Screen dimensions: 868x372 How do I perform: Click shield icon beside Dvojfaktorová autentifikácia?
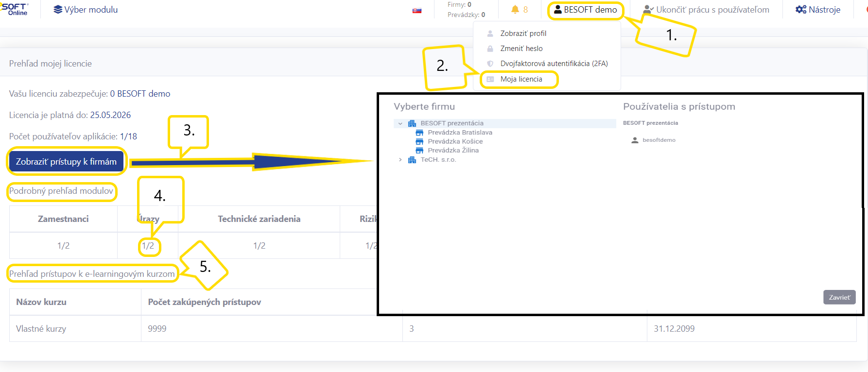[490, 64]
